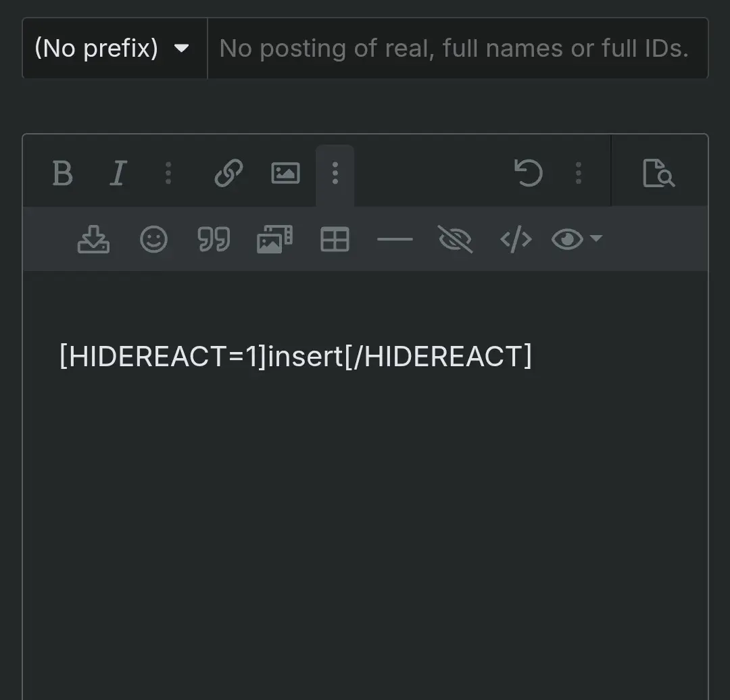
Task: Open the media gallery insert icon
Action: (x=274, y=239)
